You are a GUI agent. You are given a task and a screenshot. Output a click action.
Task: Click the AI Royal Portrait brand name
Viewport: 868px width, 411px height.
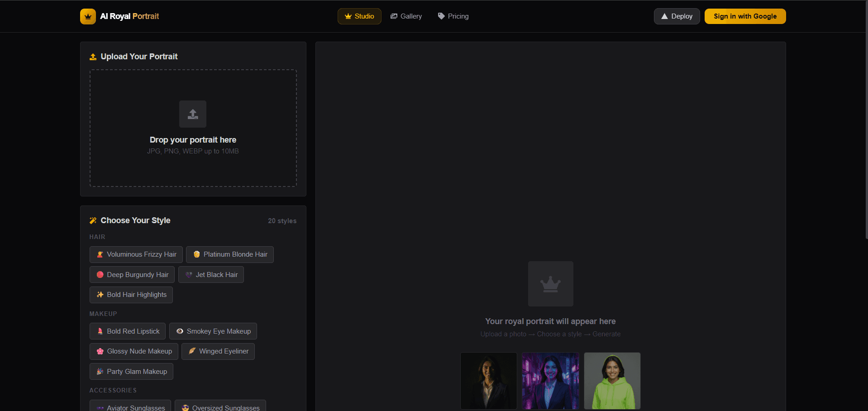tap(129, 16)
